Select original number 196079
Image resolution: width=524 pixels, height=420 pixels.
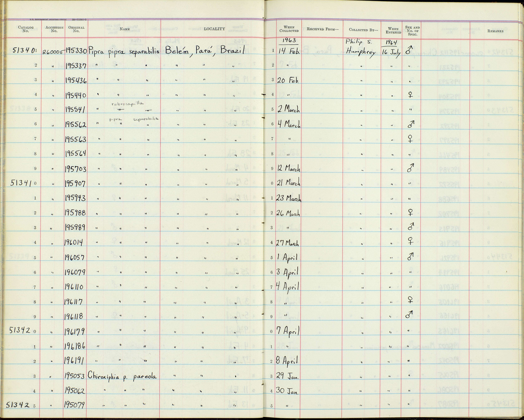(x=75, y=272)
